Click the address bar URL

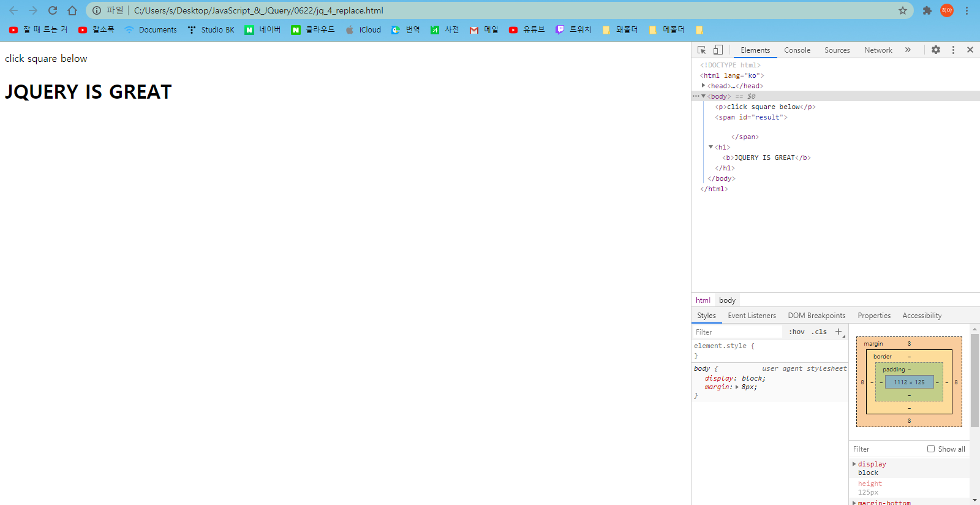pos(258,10)
